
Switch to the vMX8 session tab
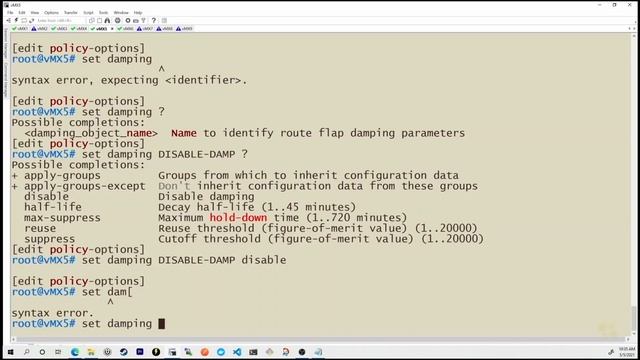(164, 29)
